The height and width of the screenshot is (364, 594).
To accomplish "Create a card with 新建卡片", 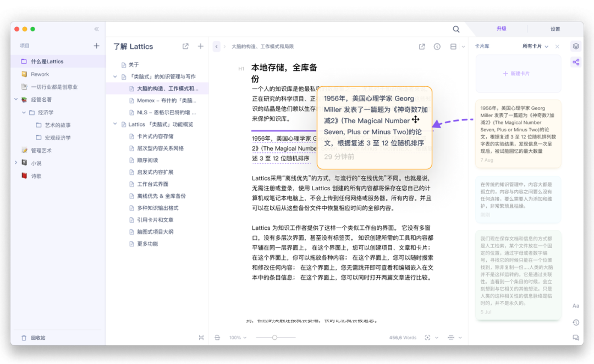I will pos(518,74).
